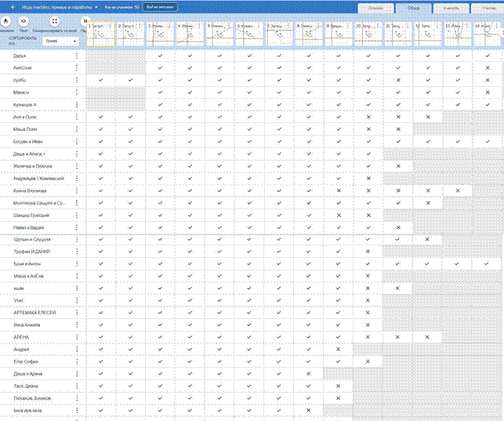Open three-dot menu for Богдан и Иван
Viewport: 504px width, 421px height.
[x=77, y=141]
